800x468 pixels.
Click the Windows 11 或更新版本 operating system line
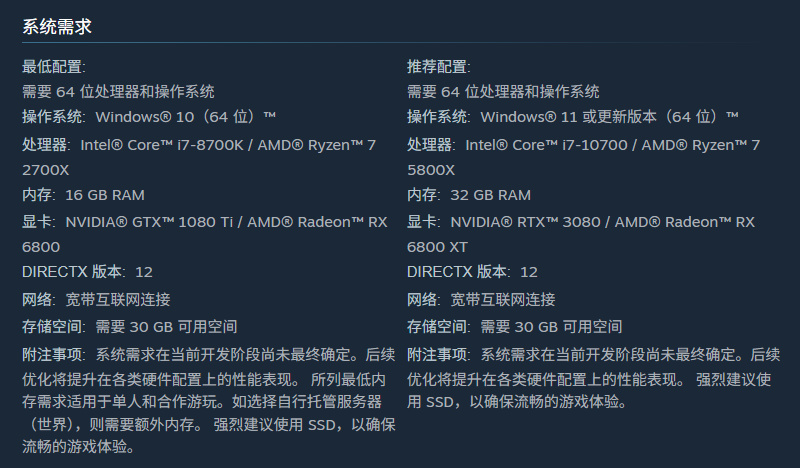click(x=573, y=118)
